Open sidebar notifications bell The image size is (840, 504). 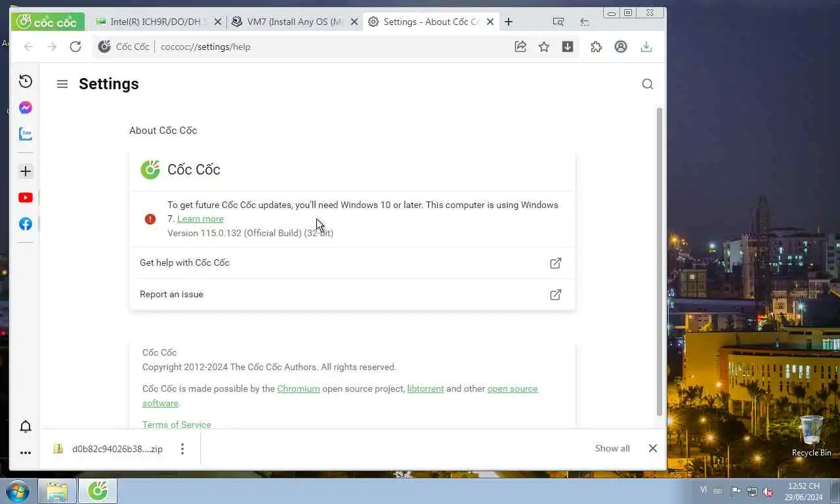coord(26,427)
